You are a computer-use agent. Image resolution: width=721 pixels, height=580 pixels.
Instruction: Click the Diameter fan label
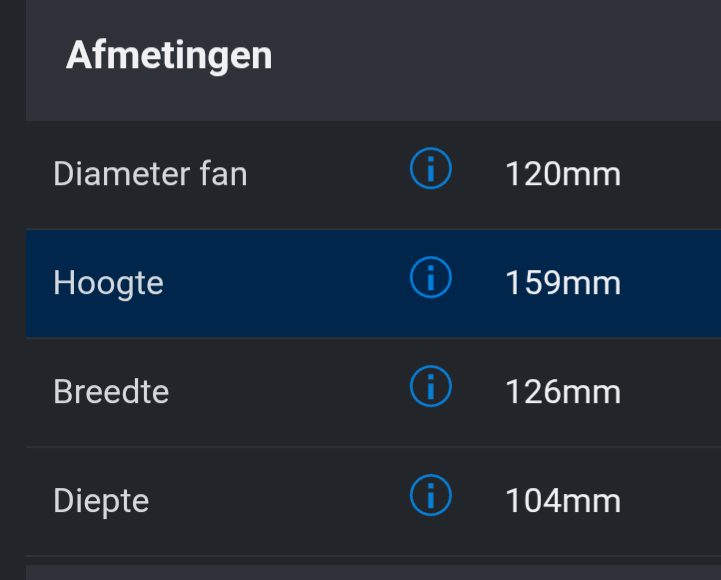[150, 175]
